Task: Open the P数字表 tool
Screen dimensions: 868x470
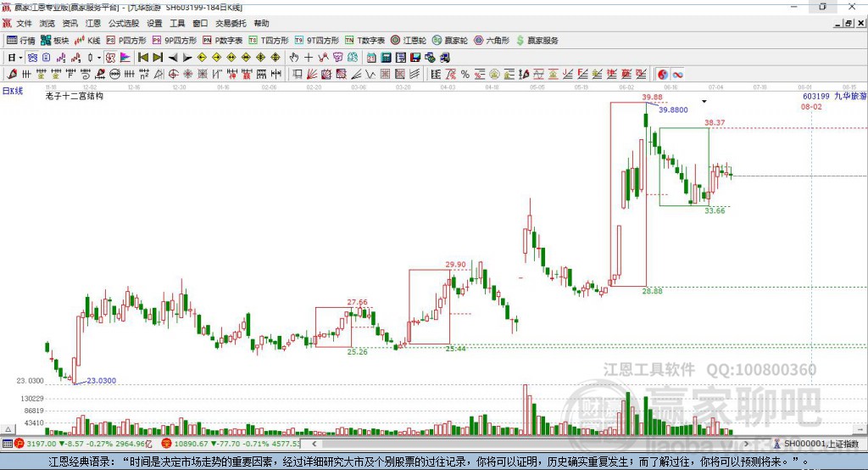Action: click(223, 41)
